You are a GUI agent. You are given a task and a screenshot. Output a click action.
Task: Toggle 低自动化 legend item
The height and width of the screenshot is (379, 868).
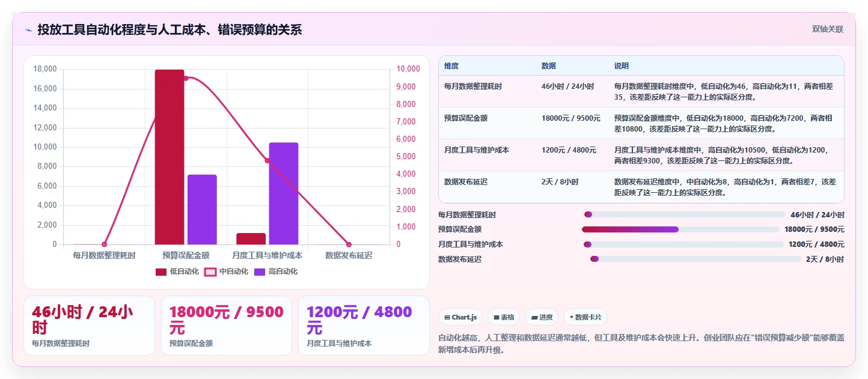click(x=177, y=271)
